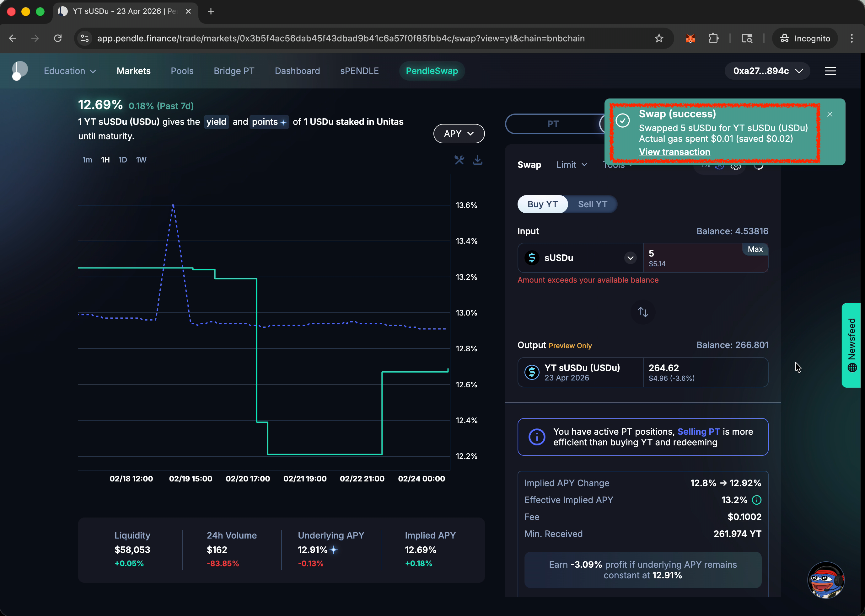Download chart data with download icon
The width and height of the screenshot is (865, 616).
477,160
